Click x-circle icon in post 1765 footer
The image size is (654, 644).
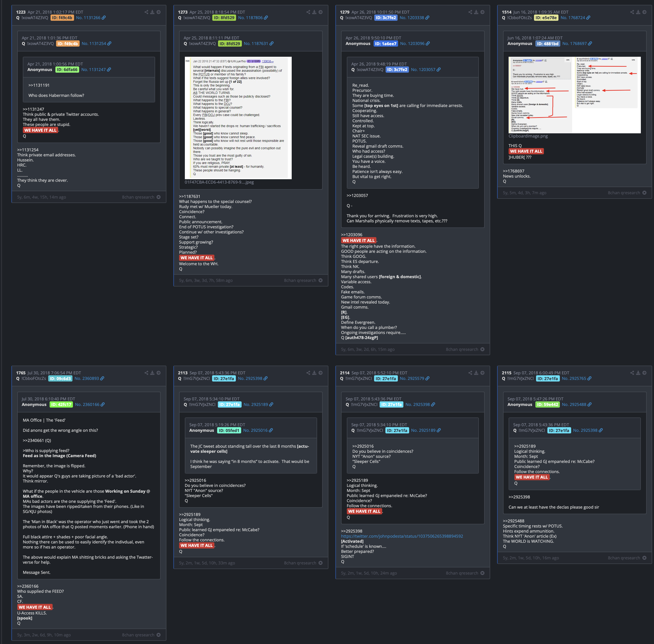tap(158, 635)
